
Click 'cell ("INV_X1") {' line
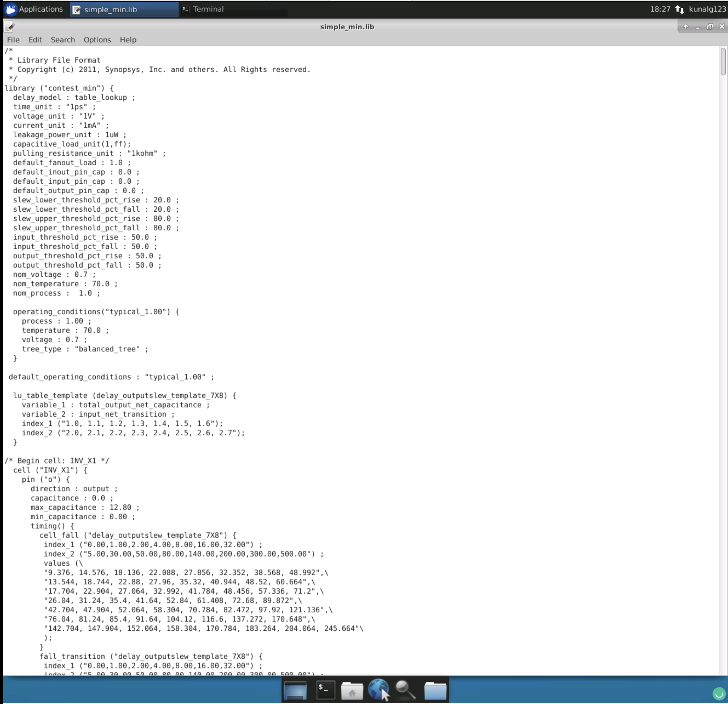[50, 470]
